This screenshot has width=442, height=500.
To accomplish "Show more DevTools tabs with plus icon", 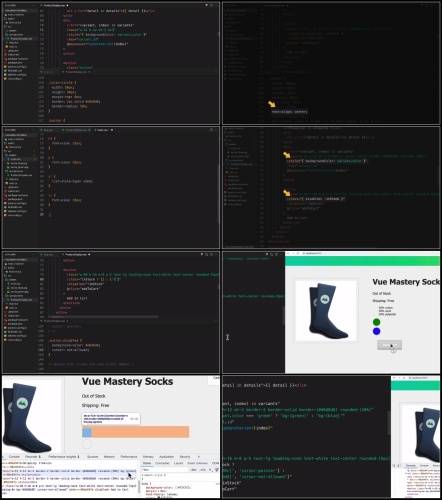I will [x=199, y=457].
